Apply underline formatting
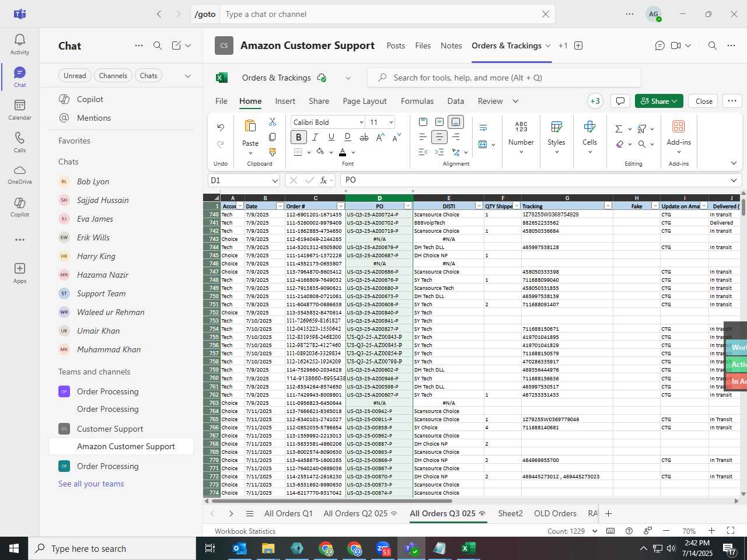 click(x=331, y=137)
